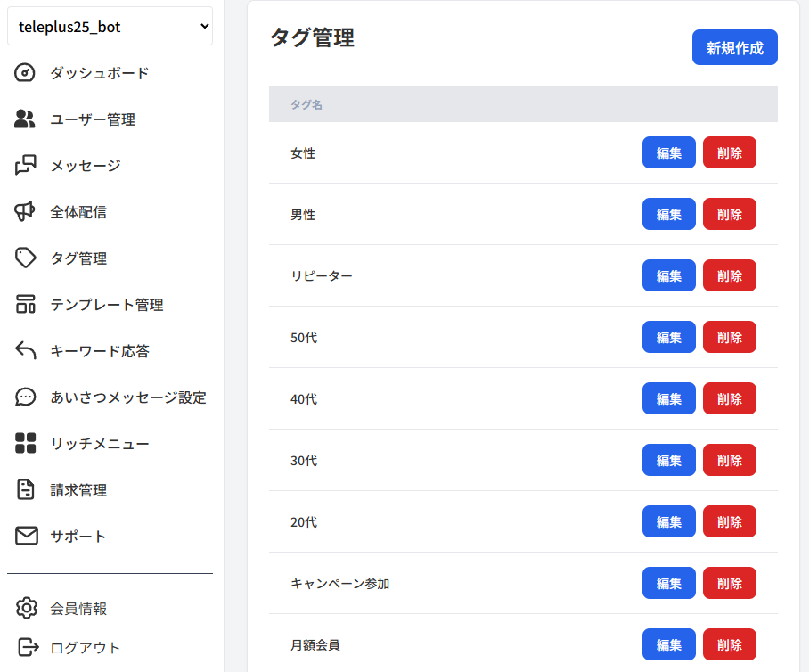Edit the リピーター tag

pyautogui.click(x=668, y=275)
